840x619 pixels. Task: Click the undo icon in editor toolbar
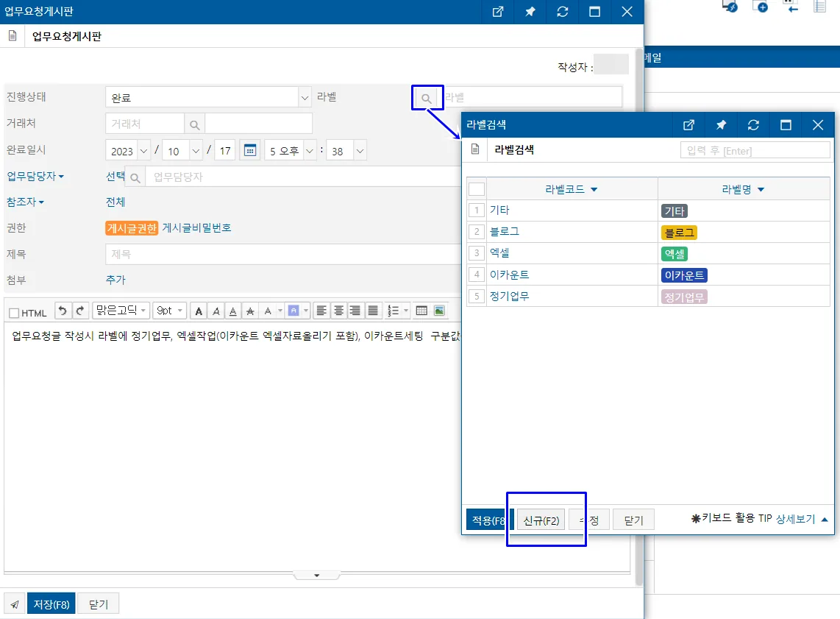click(63, 311)
